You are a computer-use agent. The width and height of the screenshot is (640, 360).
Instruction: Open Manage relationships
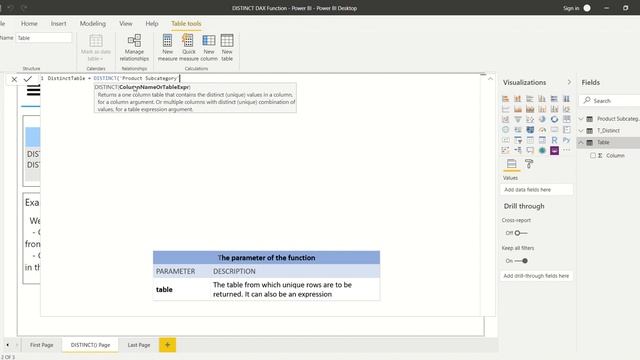pos(134,47)
